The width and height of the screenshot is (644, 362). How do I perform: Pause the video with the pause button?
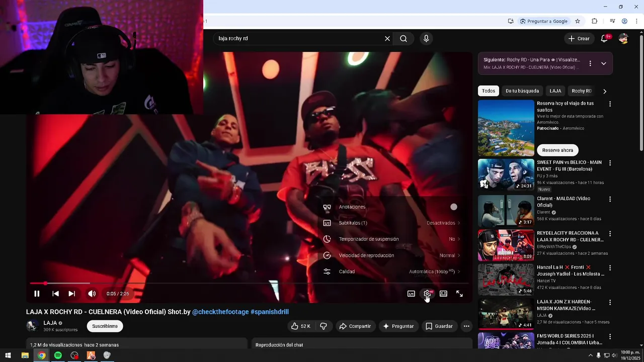[37, 294]
